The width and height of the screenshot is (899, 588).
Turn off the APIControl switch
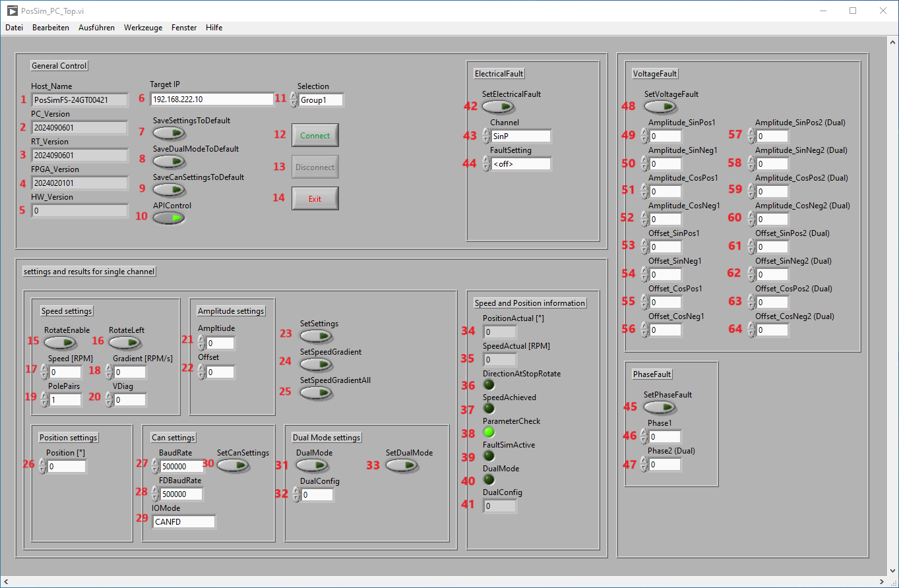click(169, 218)
